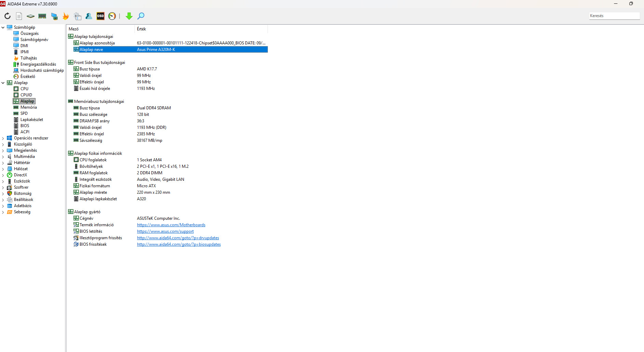Click the motherboard icon beside Alaplap tulajdonságai
Screen dimensions: 644x352
click(71, 36)
